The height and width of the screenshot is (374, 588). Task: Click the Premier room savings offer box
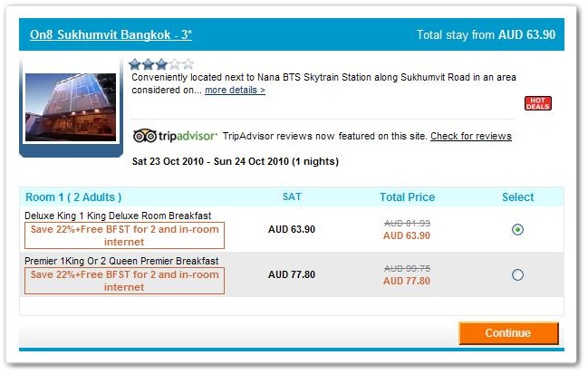tap(124, 281)
